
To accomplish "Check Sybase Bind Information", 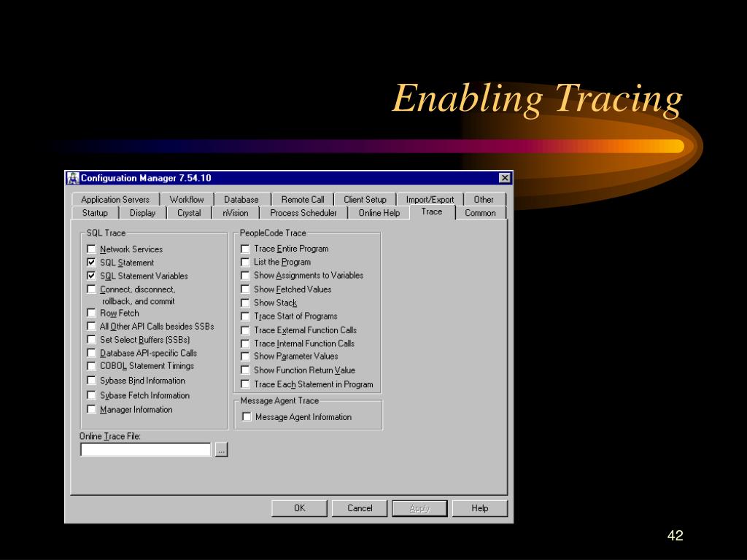I will [91, 381].
